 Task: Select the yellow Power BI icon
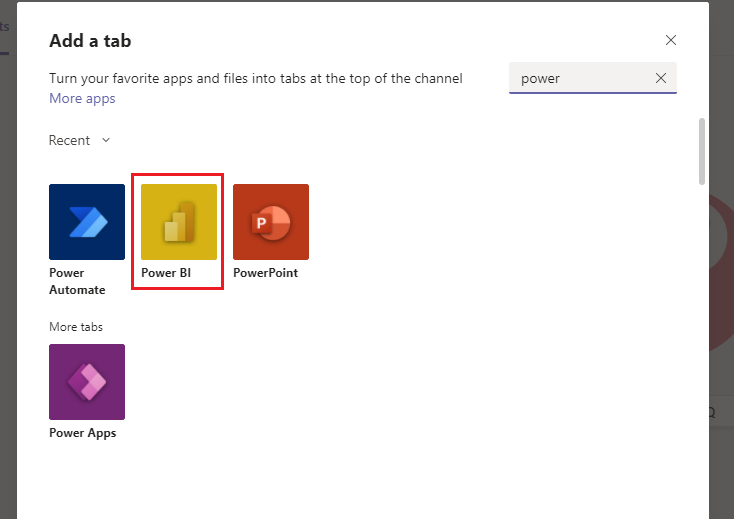179,222
